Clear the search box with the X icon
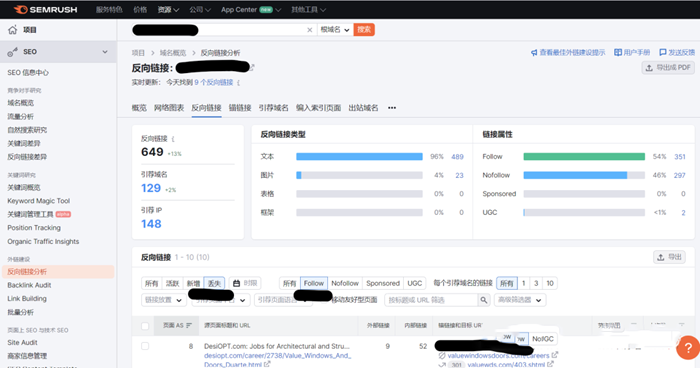 click(x=309, y=30)
